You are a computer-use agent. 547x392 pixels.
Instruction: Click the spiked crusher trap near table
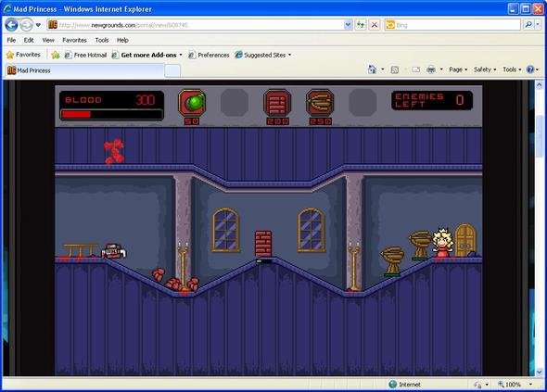113,251
